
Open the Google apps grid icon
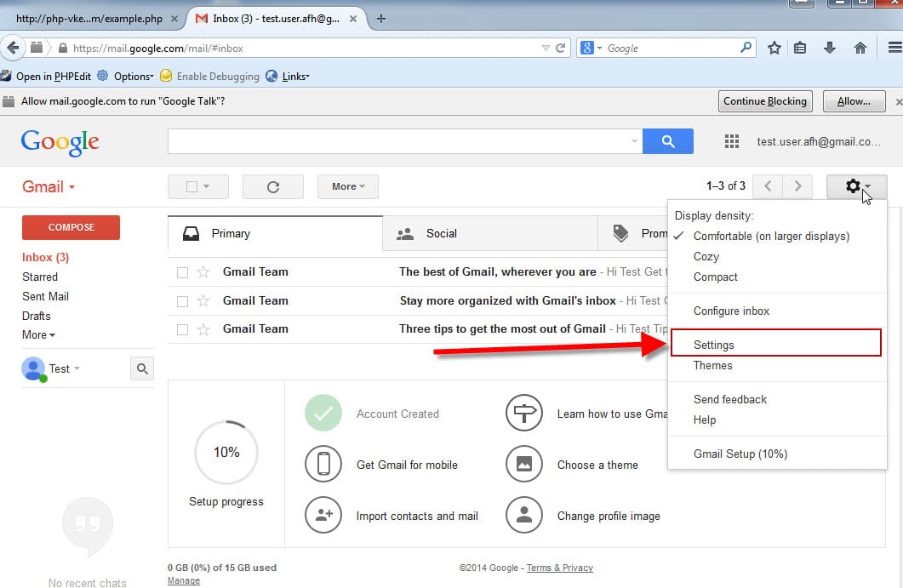(731, 142)
